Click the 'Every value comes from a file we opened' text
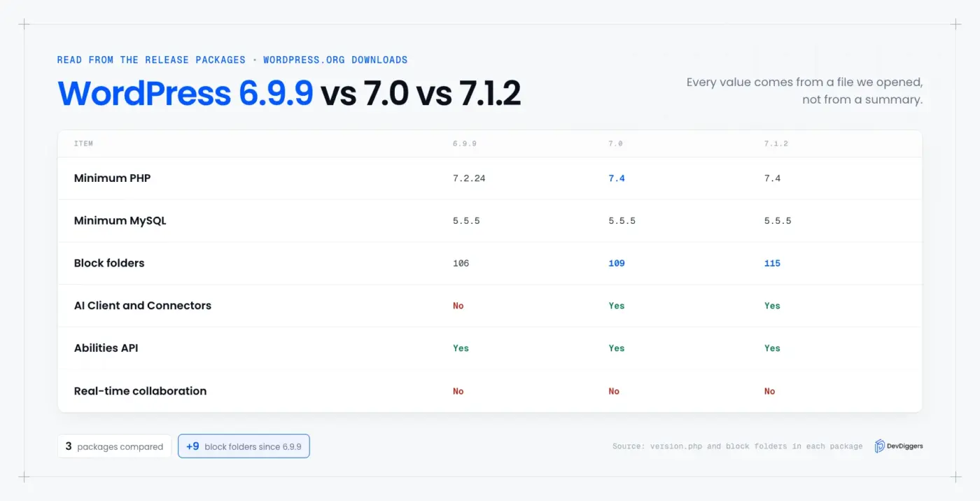Viewport: 980px width, 501px height. coord(804,82)
